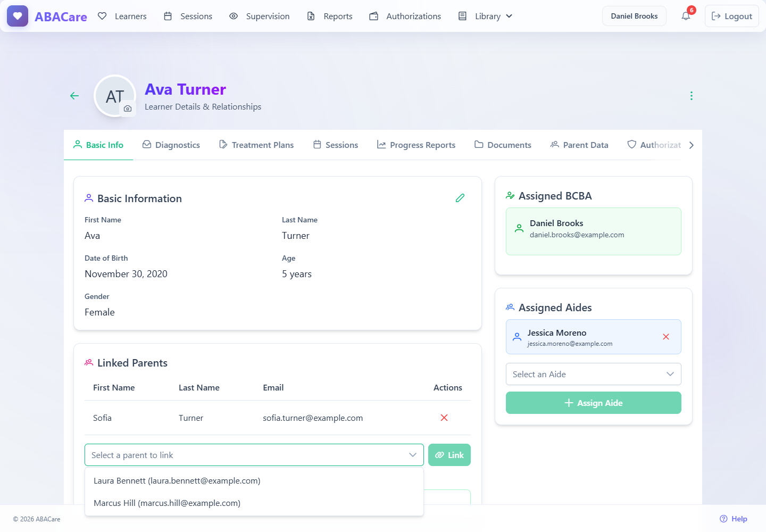766x532 pixels.
Task: Click the sofia.turner@example.com email cell
Action: (x=313, y=418)
